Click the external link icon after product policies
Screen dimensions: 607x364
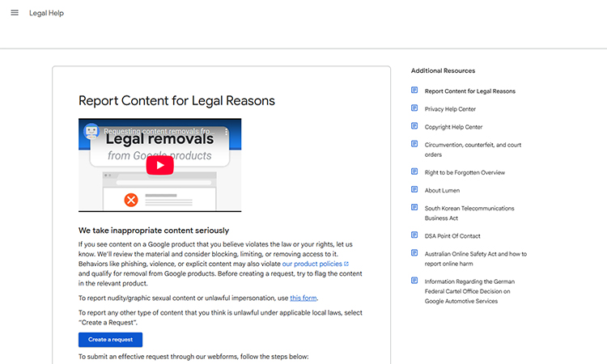[346, 264]
